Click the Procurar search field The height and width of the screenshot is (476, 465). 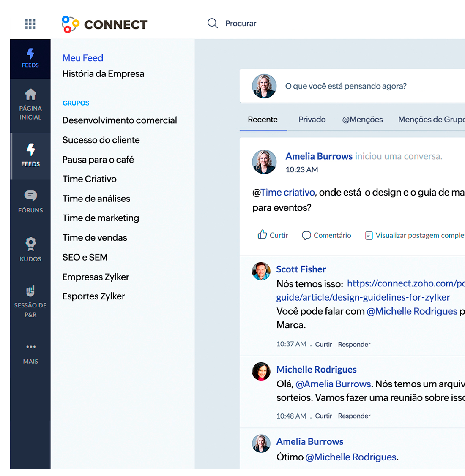click(241, 24)
